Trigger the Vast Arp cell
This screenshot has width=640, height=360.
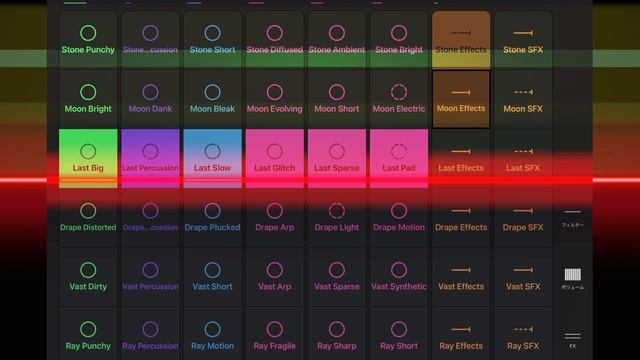pos(275,277)
